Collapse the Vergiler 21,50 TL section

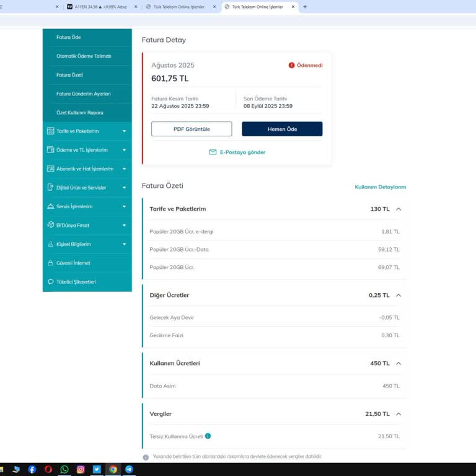(399, 414)
